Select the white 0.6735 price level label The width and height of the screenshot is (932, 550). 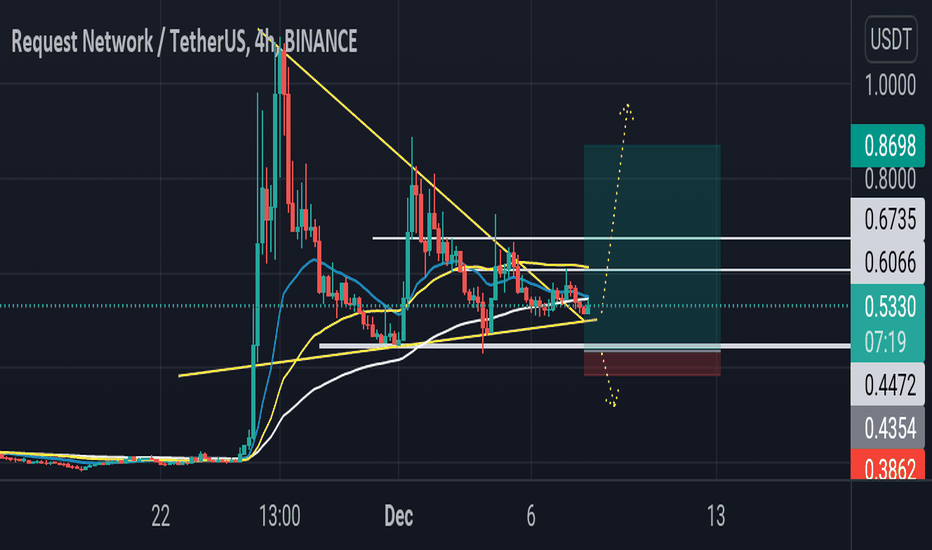tap(888, 220)
